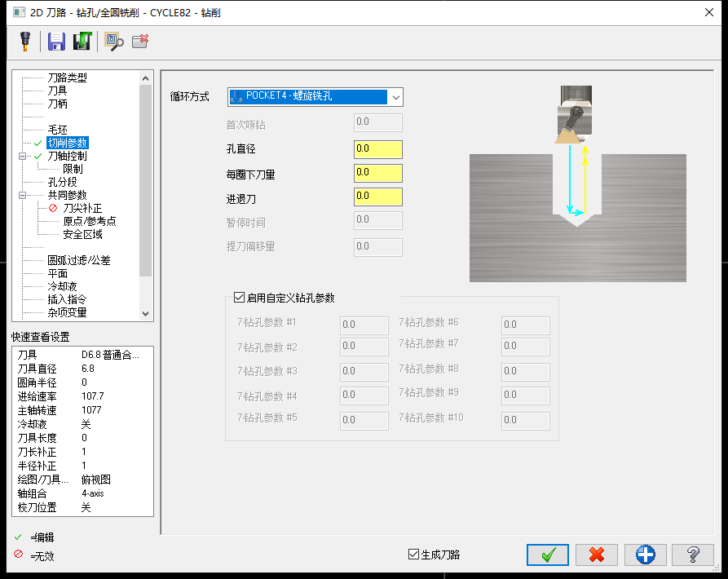The width and height of the screenshot is (728, 579).
Task: Click the blue plus apply button
Action: tap(645, 555)
